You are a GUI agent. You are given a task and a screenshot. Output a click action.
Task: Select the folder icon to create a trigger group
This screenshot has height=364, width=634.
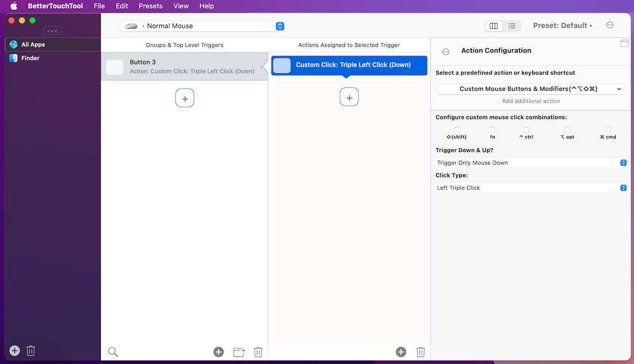point(239,351)
